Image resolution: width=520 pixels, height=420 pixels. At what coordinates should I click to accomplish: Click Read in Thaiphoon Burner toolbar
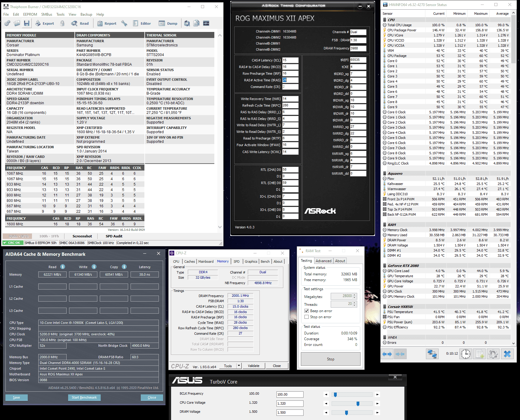pyautogui.click(x=80, y=23)
